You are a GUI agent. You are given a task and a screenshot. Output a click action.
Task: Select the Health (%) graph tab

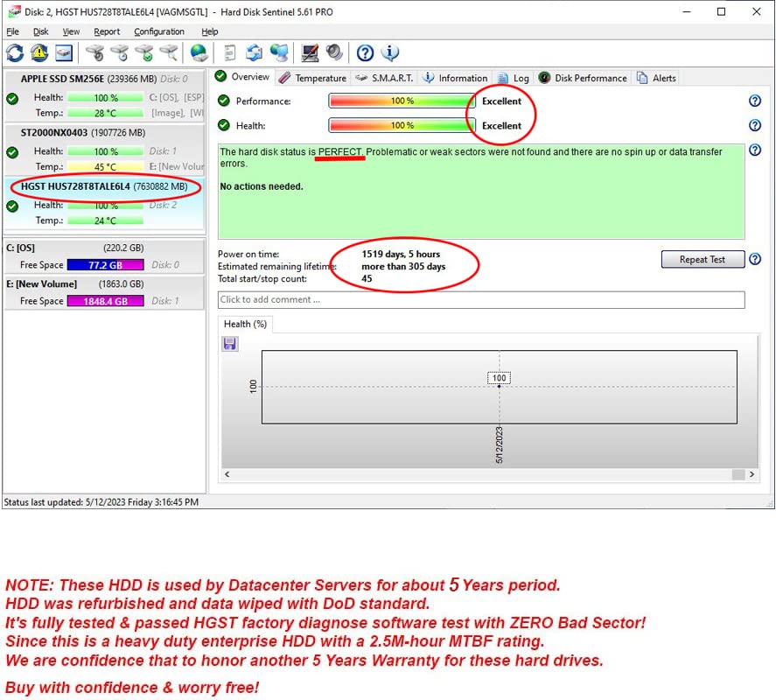[245, 325]
